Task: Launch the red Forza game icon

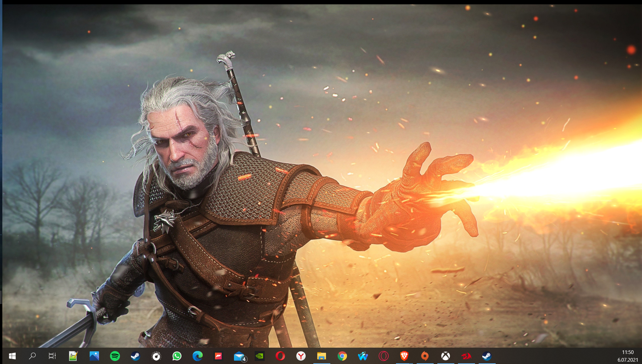Action: tap(218, 356)
